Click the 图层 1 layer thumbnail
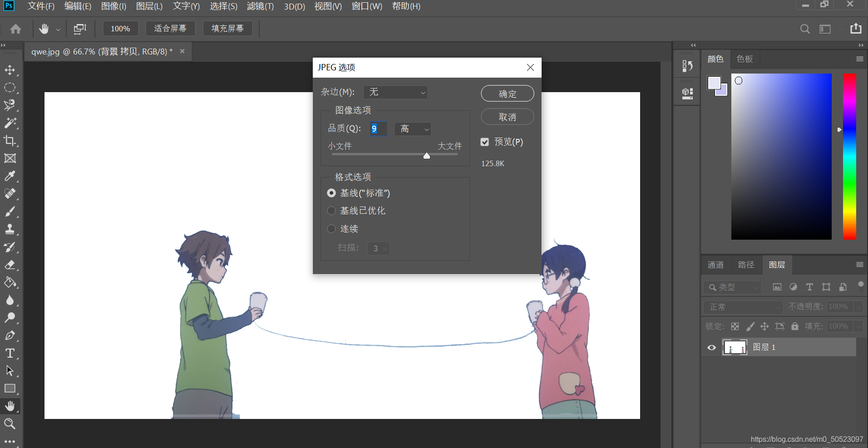This screenshot has width=868, height=448. (735, 348)
